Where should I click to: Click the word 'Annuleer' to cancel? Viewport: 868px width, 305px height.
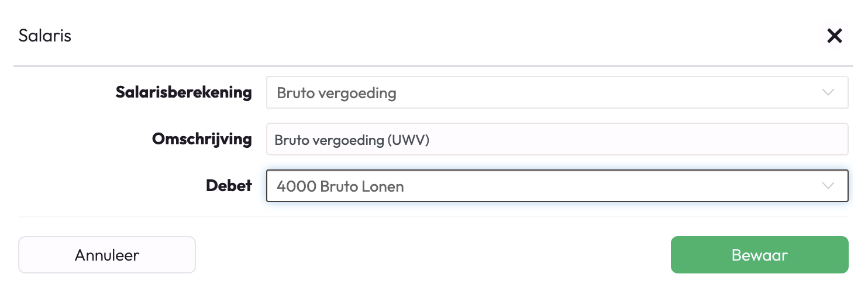pos(107,255)
